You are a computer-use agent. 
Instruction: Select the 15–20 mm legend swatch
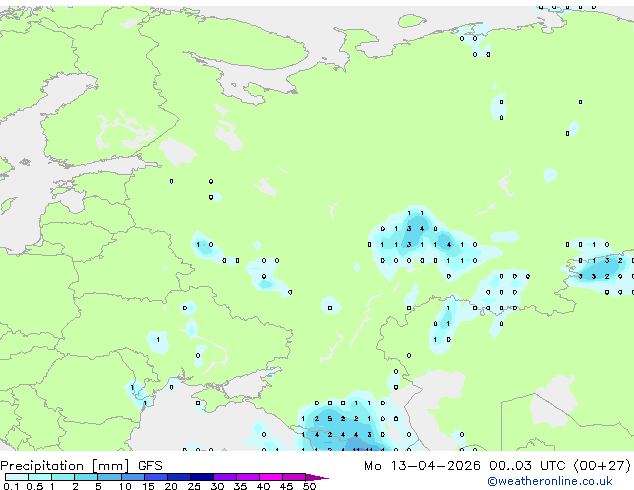(x=156, y=477)
